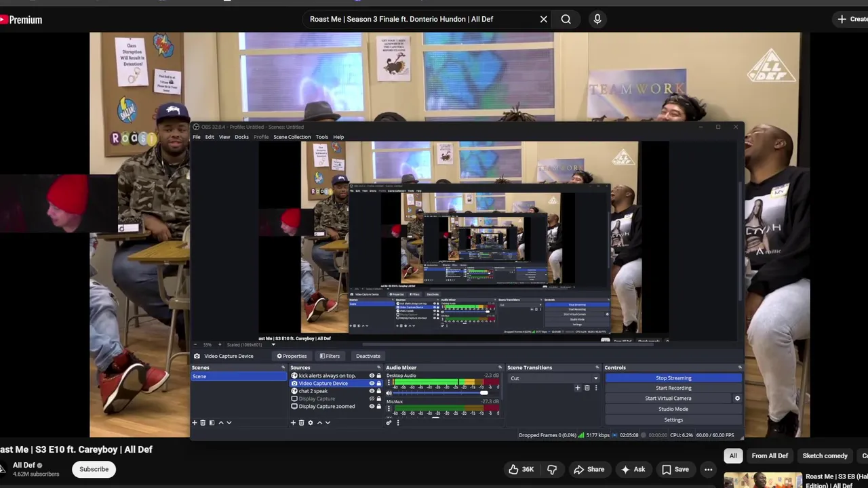Click the Deactivate button

coord(368,356)
